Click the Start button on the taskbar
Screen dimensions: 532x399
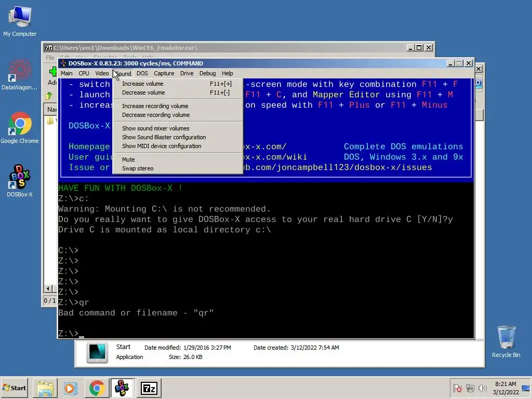(14, 388)
